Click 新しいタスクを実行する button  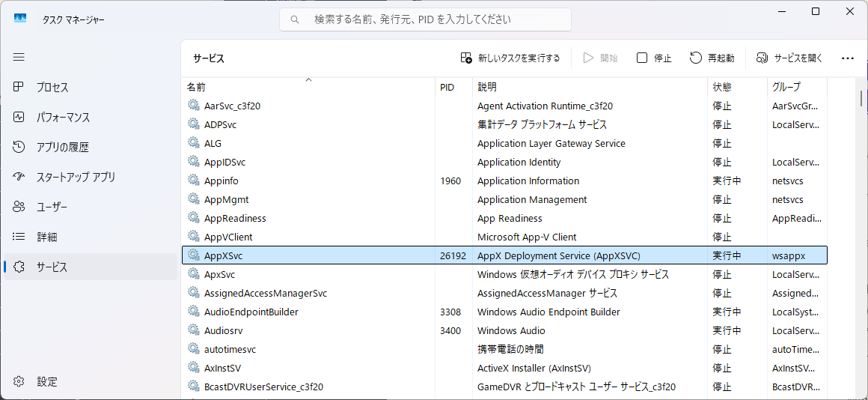[510, 58]
